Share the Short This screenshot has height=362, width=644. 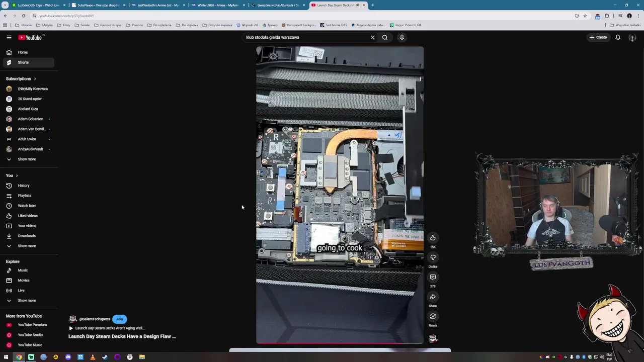pyautogui.click(x=433, y=297)
